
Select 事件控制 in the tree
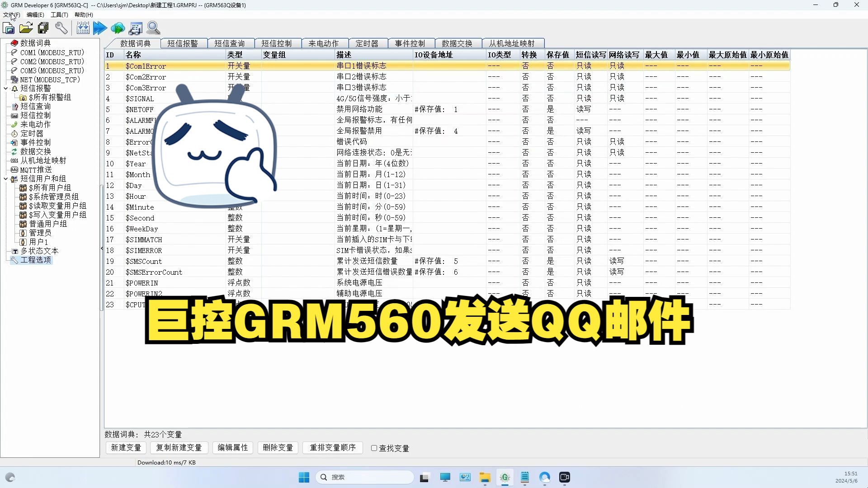(x=35, y=142)
